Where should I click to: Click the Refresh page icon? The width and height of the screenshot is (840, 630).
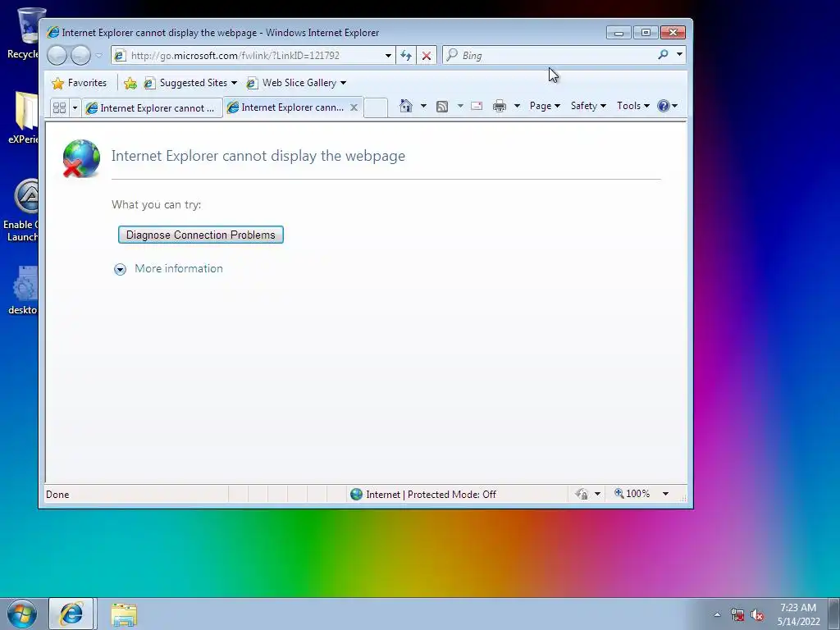406,55
